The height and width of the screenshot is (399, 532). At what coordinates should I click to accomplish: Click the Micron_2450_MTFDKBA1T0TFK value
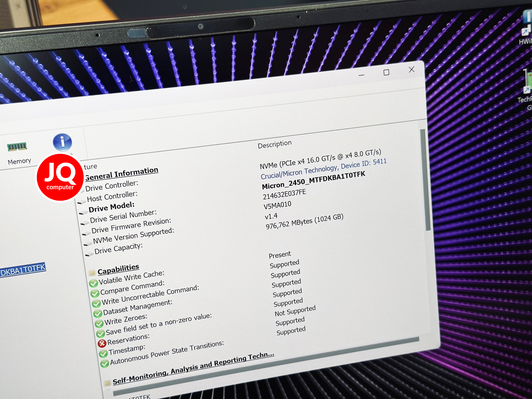(314, 180)
